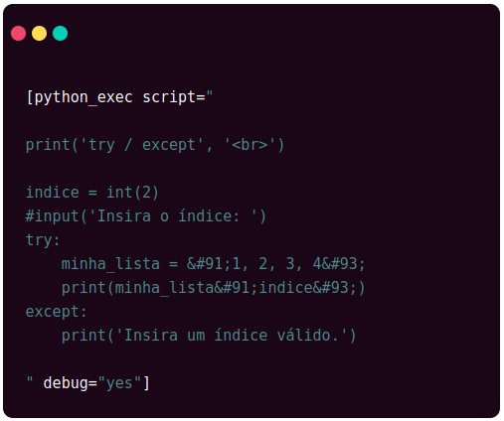504x421 pixels.
Task: Click the 4&#93; list ending
Action: (x=339, y=264)
